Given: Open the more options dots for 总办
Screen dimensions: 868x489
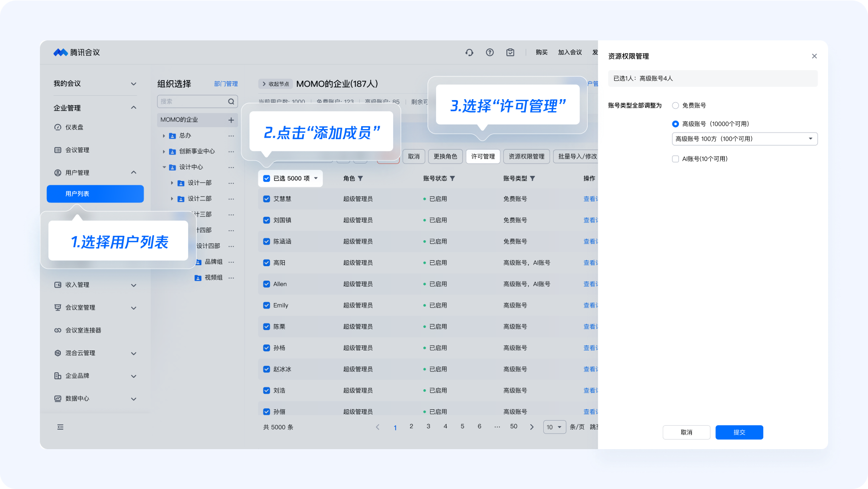Looking at the screenshot, I should point(231,136).
